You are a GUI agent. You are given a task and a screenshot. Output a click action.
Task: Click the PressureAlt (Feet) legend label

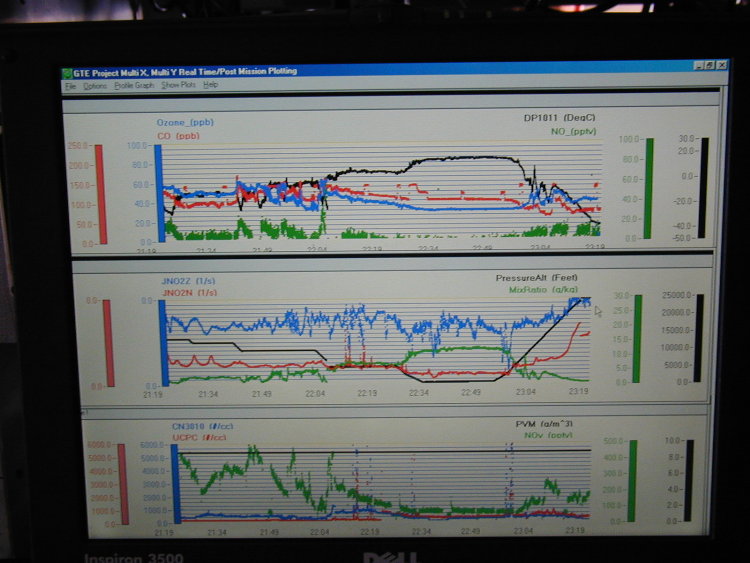(x=537, y=278)
